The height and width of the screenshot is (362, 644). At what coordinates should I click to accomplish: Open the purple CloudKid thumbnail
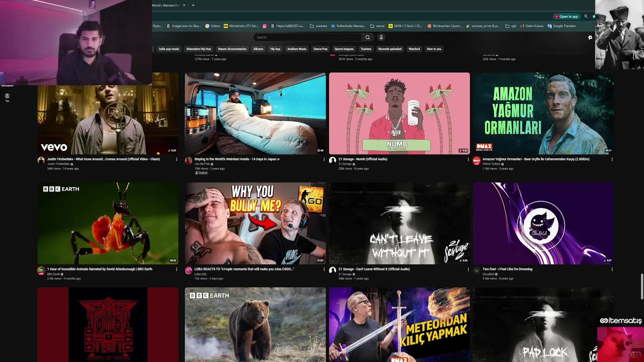pos(543,223)
